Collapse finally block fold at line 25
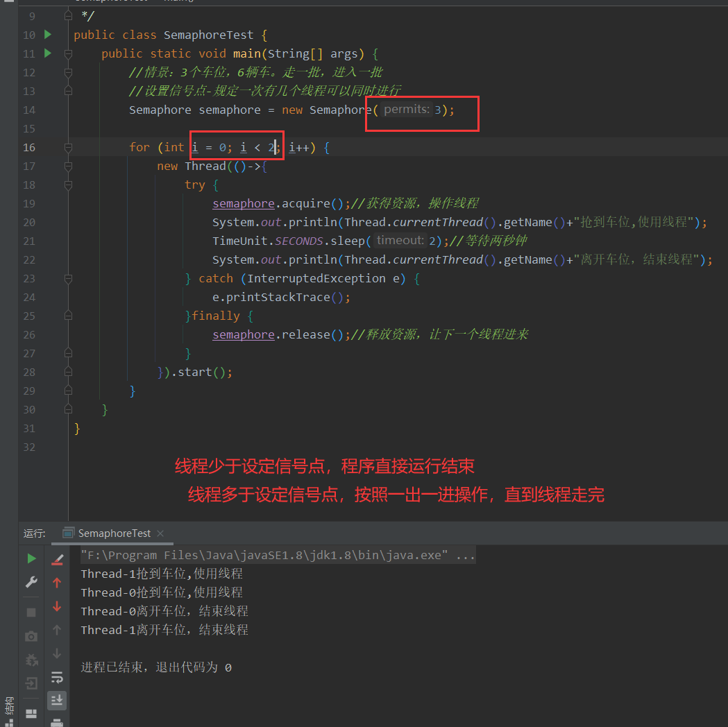Image resolution: width=728 pixels, height=727 pixels. (68, 316)
